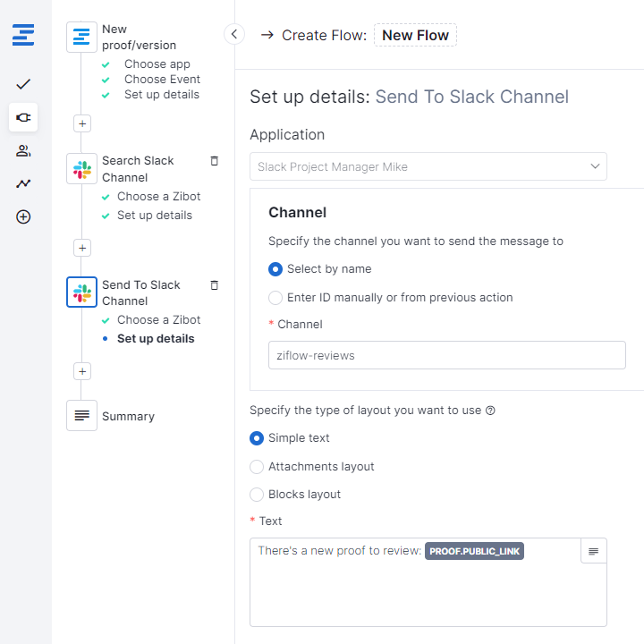Select the 'Select by name' radio option

pyautogui.click(x=276, y=269)
